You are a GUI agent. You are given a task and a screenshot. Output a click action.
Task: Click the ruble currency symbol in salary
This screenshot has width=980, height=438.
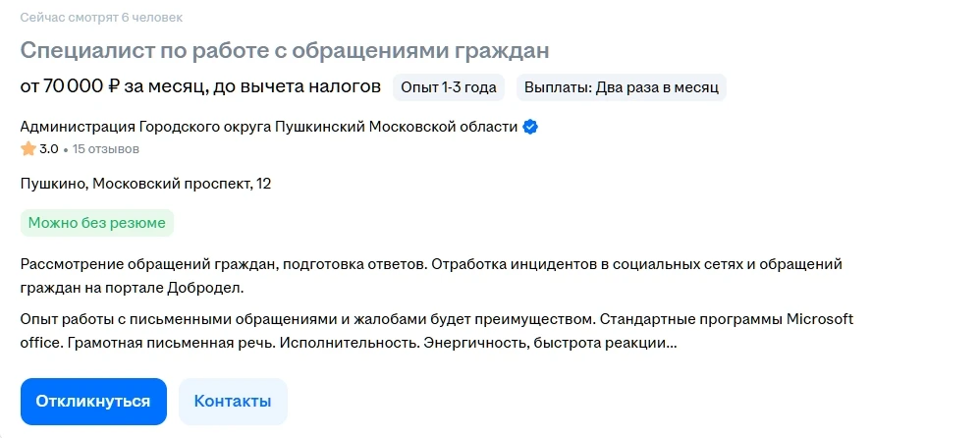coord(114,86)
